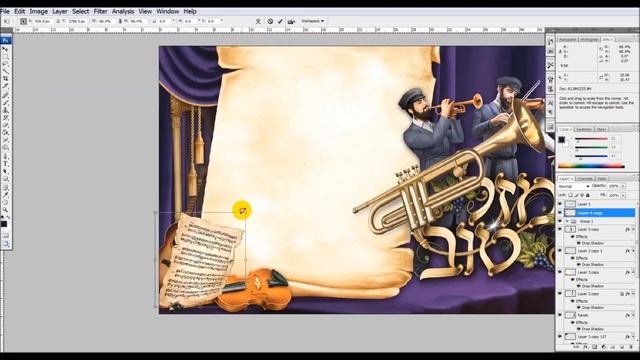Click the delete layer trash icon
This screenshot has width=640, height=360.
point(631,347)
